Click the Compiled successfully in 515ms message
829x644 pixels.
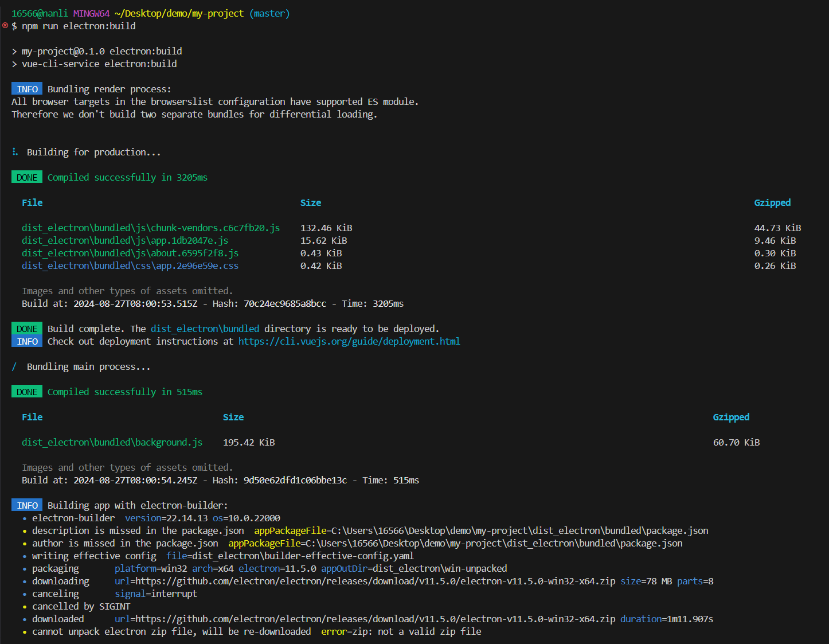pos(125,392)
